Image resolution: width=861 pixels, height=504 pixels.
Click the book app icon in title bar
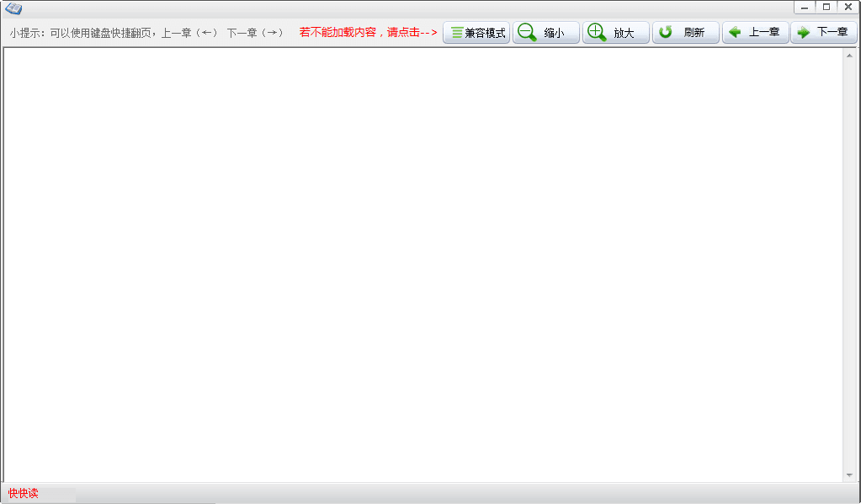(13, 8)
